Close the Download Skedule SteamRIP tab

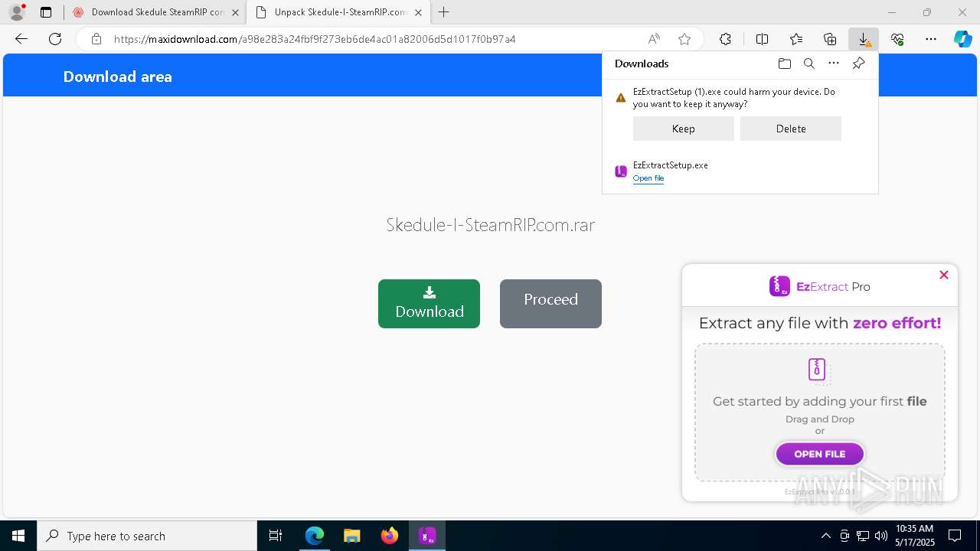235,12
